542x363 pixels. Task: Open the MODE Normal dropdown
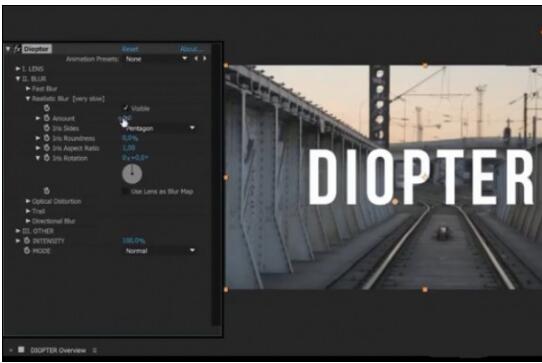(160, 251)
